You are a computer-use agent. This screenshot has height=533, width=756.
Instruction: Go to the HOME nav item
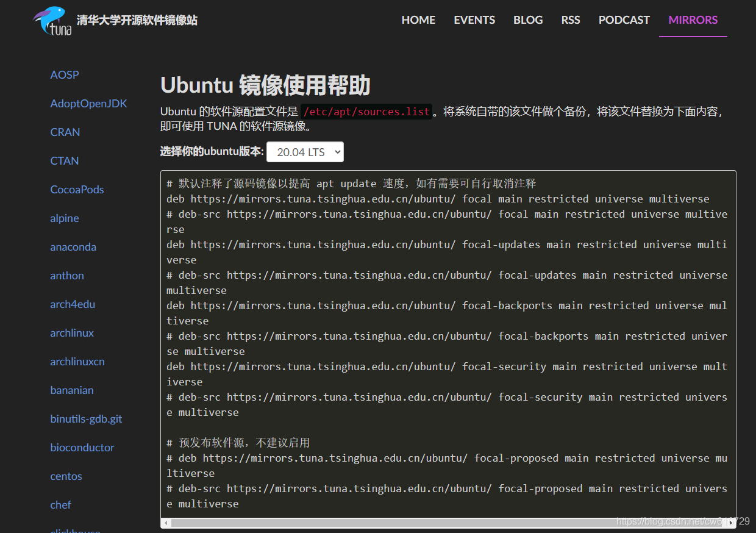click(x=418, y=20)
